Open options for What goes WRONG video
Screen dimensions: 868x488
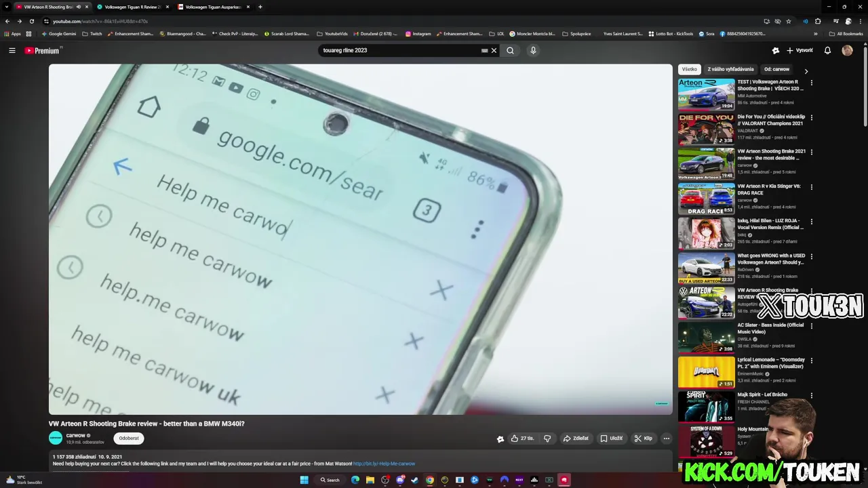tap(811, 256)
